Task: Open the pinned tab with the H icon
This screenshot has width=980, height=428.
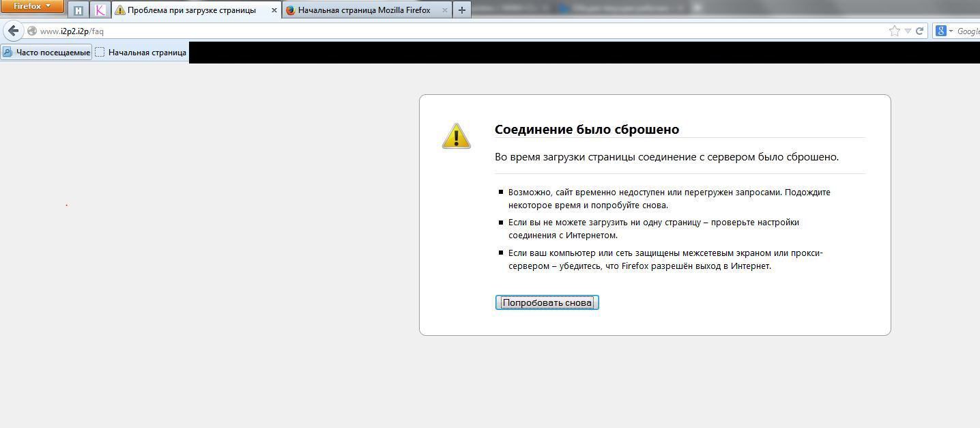Action: (x=79, y=10)
